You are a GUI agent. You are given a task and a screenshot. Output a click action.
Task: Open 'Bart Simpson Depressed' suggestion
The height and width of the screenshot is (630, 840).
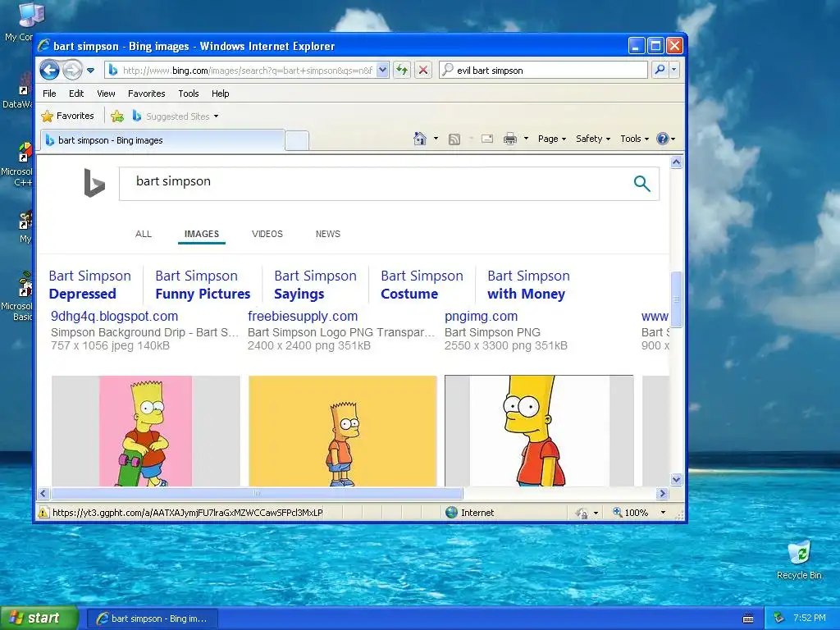pos(90,285)
